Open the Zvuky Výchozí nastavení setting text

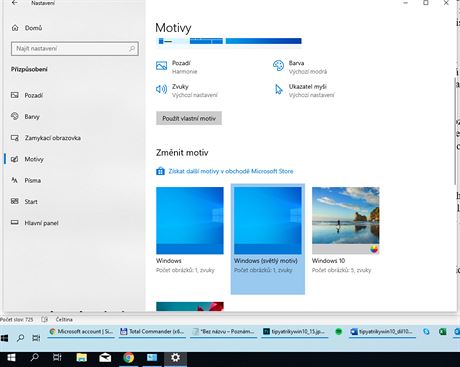click(195, 91)
